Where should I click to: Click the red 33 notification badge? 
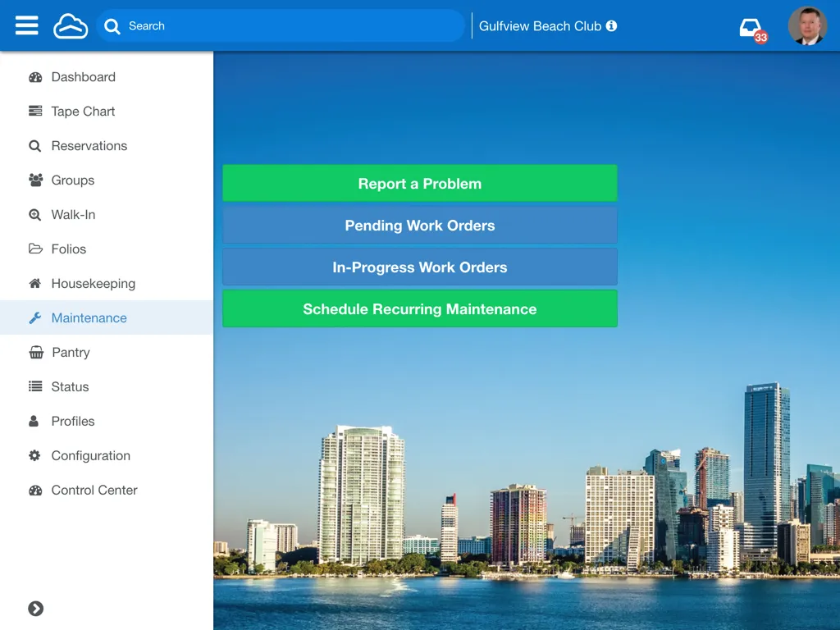[760, 37]
